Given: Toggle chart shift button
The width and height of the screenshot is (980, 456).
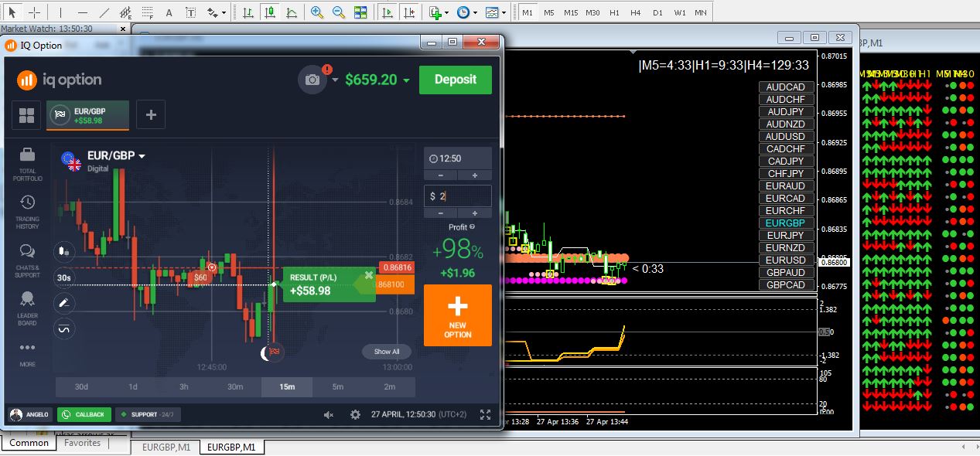Looking at the screenshot, I should [409, 12].
